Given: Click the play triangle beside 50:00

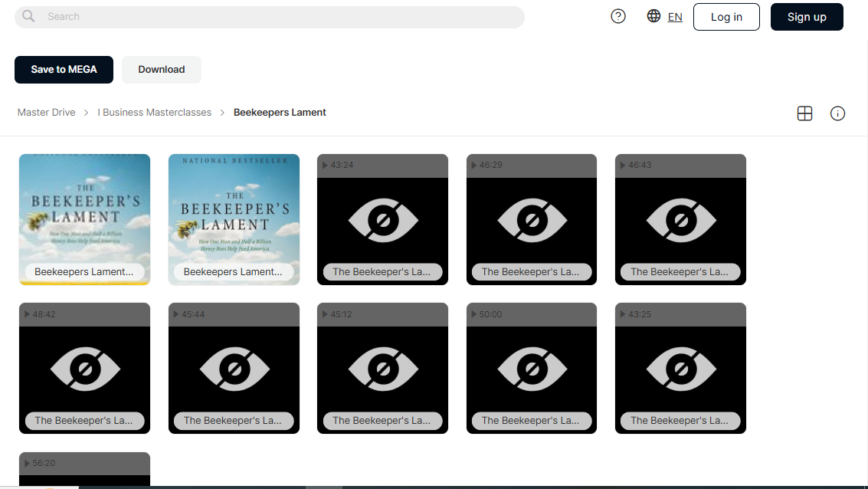Looking at the screenshot, I should click(474, 314).
